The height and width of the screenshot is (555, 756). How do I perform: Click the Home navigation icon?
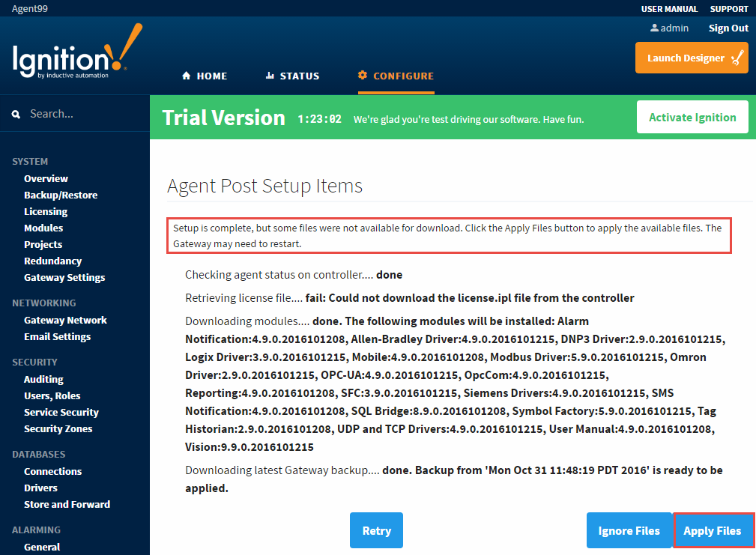click(185, 75)
